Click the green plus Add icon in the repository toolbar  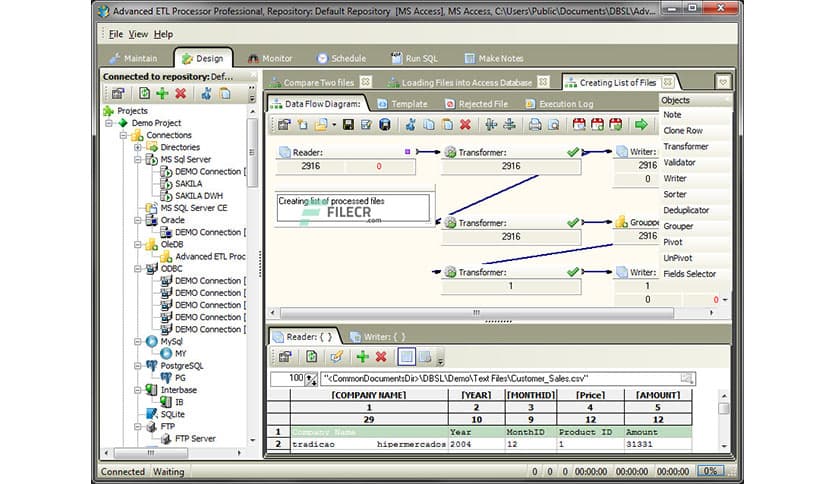coord(162,93)
